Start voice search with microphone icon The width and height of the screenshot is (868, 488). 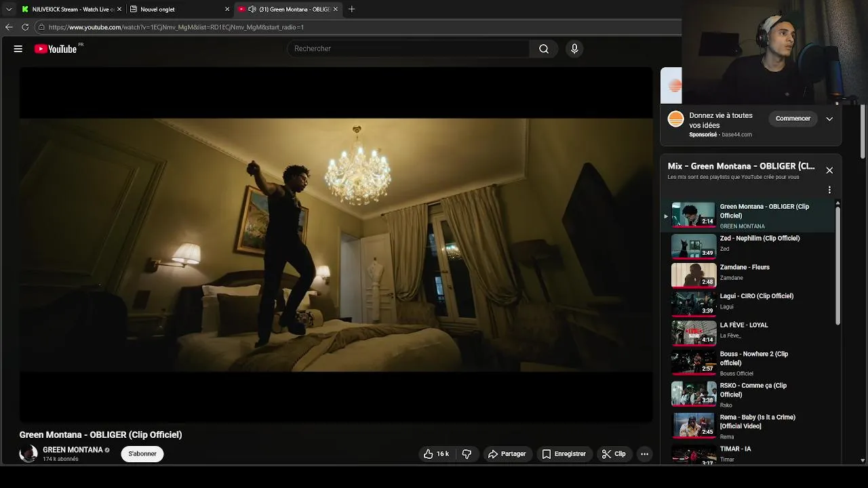(x=574, y=49)
